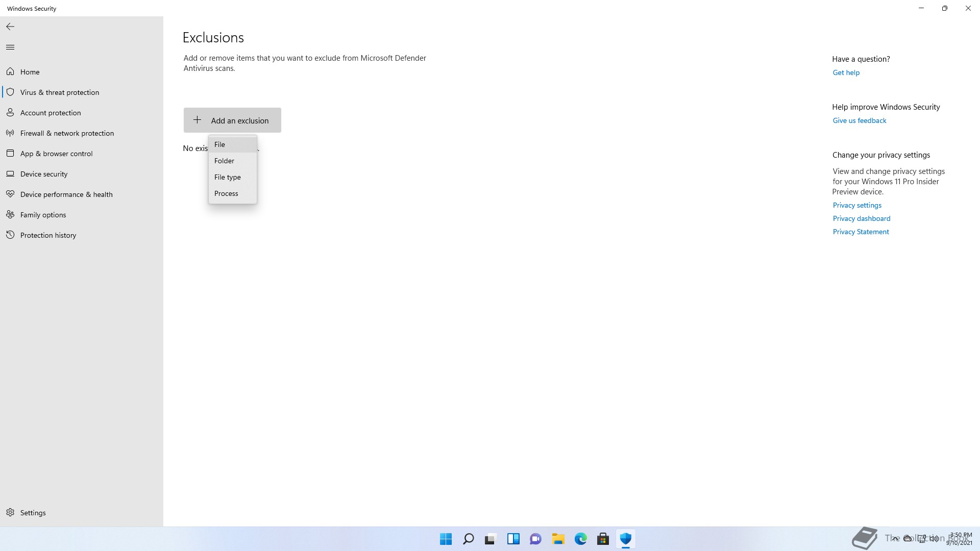Image resolution: width=980 pixels, height=551 pixels.
Task: Open Family options page
Action: [x=82, y=215]
